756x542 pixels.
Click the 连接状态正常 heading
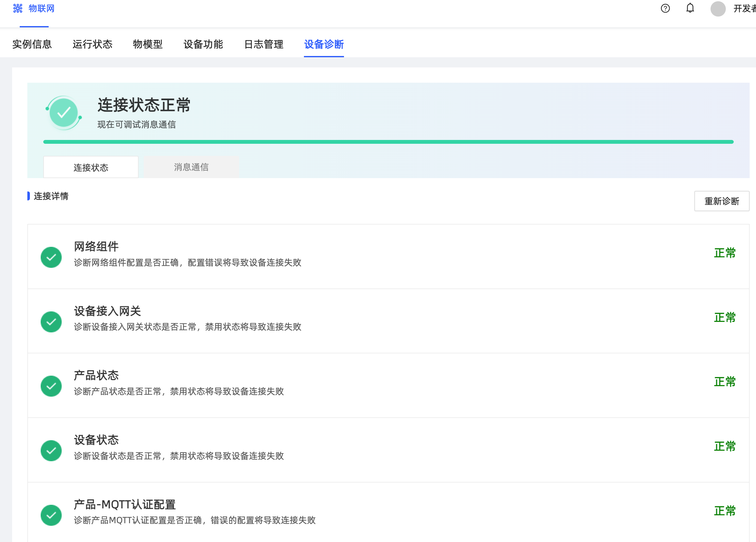(144, 105)
